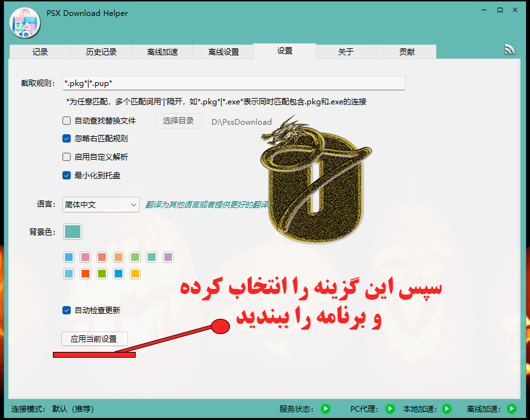Click the RSS feed icon at top right
The image size is (530, 420).
[510, 50]
